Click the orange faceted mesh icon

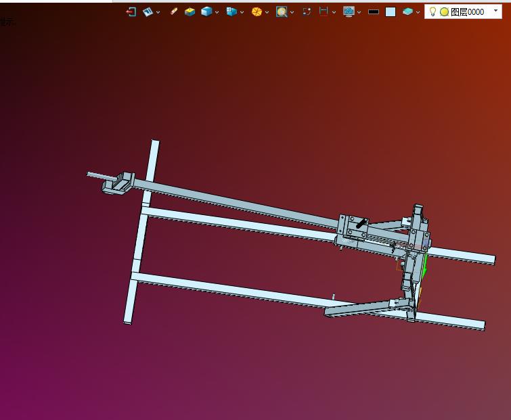tap(257, 12)
